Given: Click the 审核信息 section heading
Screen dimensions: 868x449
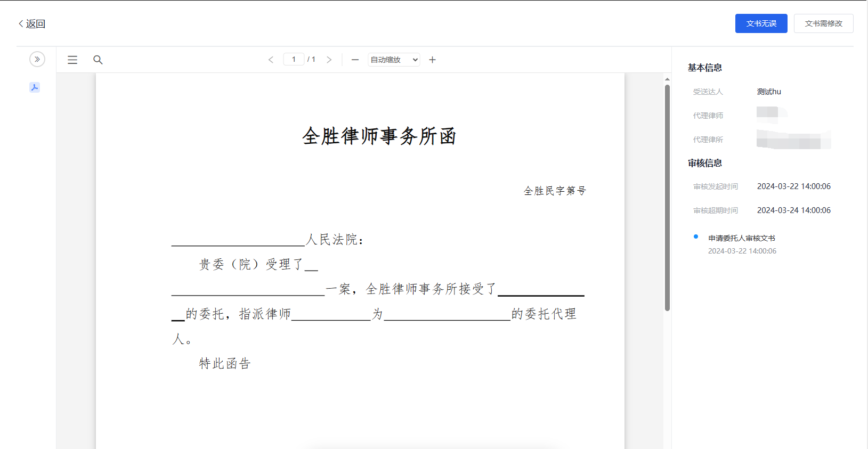Looking at the screenshot, I should 704,163.
